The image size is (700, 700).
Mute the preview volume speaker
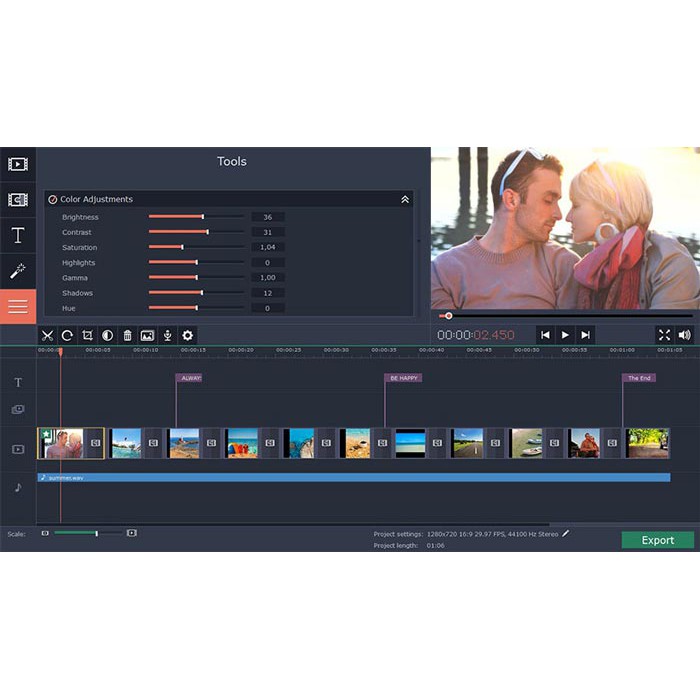tap(685, 335)
